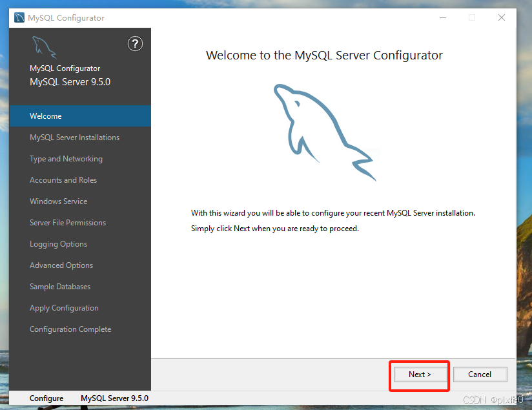Click the 'Simply click Next' instruction text
Image resolution: width=532 pixels, height=410 pixels.
pos(275,229)
